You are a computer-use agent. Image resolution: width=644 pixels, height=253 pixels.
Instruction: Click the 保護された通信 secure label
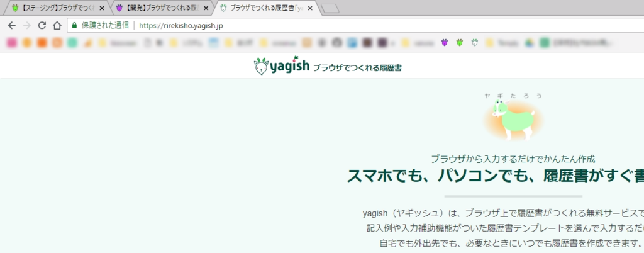[105, 25]
